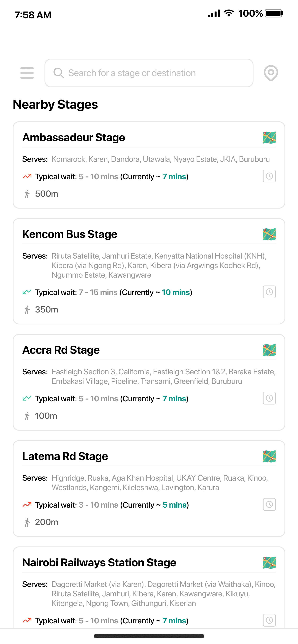
Task: Open the Latema Rd Stage card
Action: 149,489
